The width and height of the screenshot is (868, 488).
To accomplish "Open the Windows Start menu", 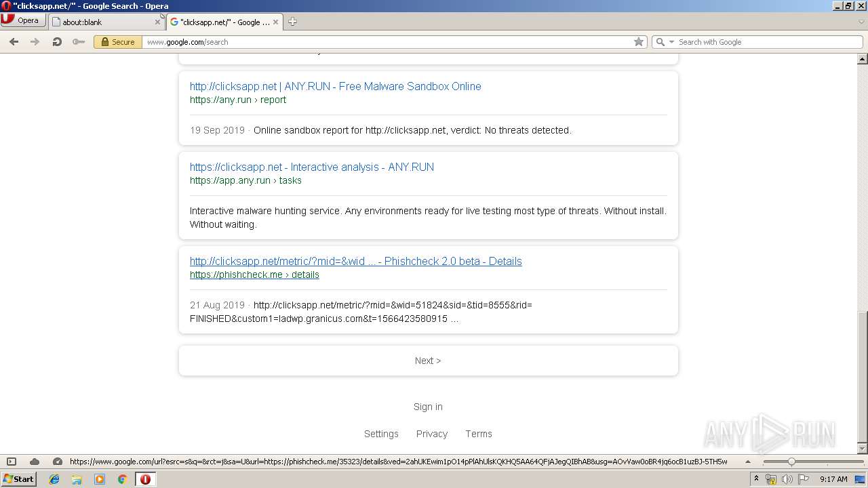I will tap(18, 479).
